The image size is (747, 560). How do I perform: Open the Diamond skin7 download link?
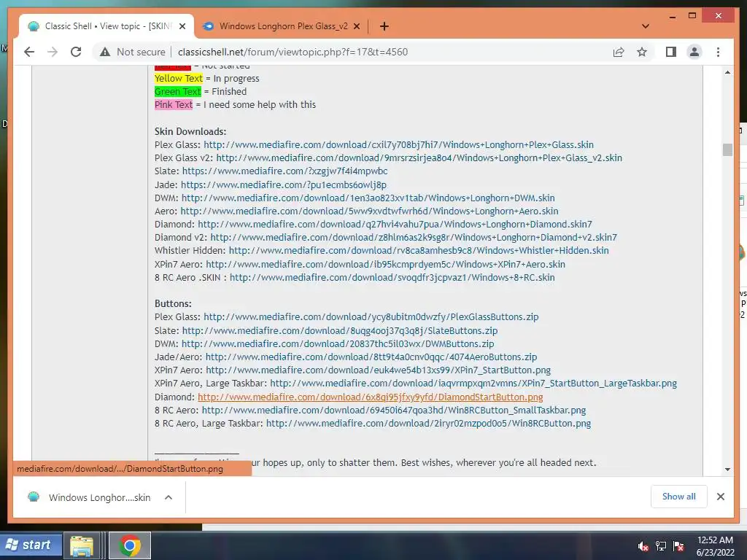[395, 225]
